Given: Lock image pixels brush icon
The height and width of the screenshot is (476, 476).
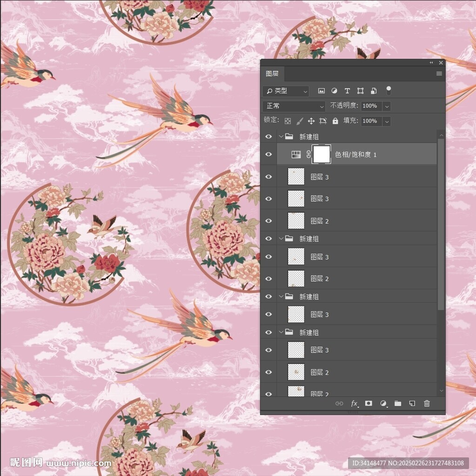Looking at the screenshot, I should 299,121.
